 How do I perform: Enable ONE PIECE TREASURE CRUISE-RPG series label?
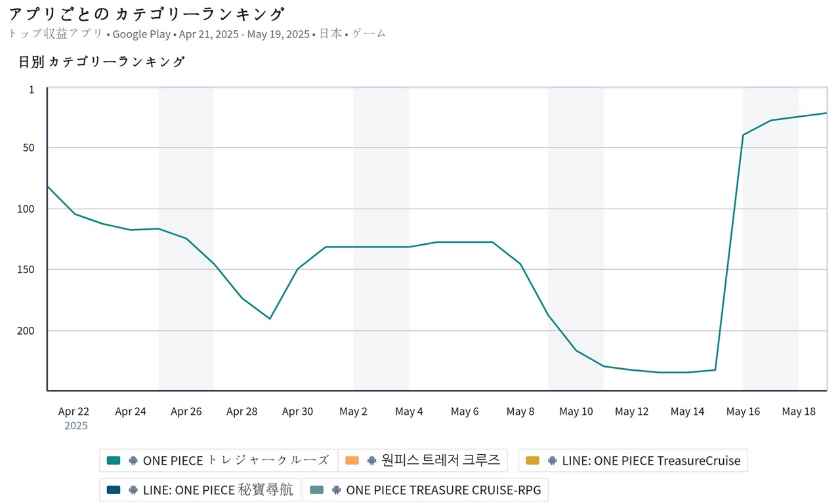[x=443, y=490]
